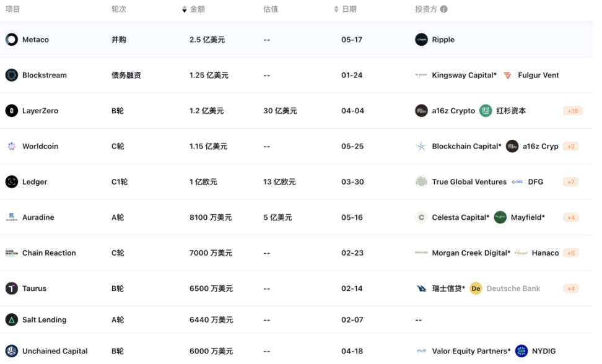
Task: Open the Unchained Capital project link
Action: coord(55,351)
